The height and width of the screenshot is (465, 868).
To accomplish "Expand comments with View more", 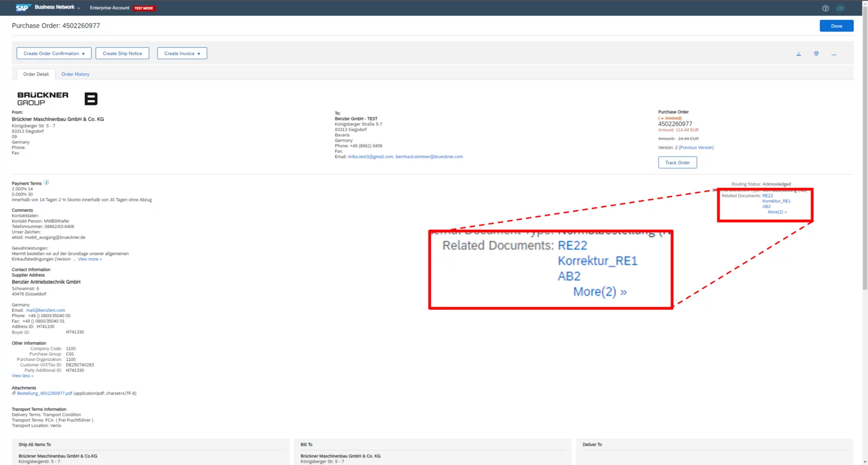I will tap(90, 259).
